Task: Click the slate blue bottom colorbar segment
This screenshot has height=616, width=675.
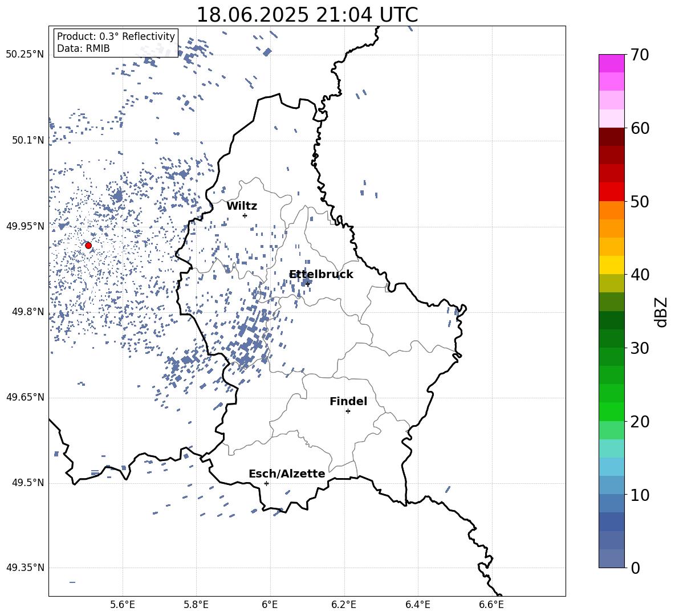Action: [612, 558]
